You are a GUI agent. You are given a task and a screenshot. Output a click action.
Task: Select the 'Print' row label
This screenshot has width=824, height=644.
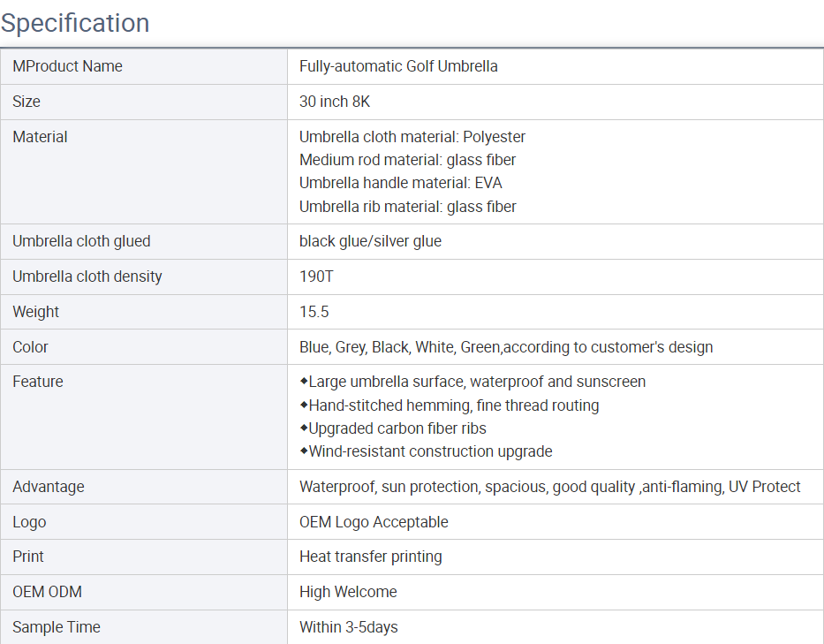[x=28, y=557]
